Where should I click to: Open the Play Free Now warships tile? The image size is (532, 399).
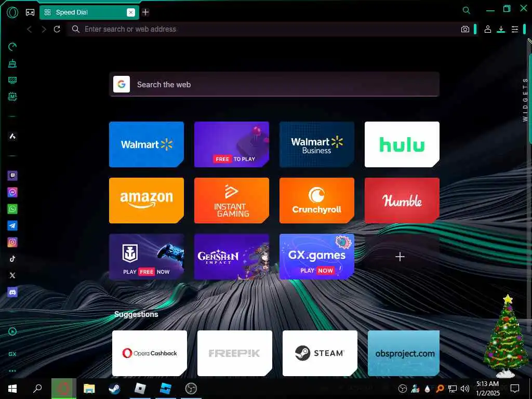point(146,257)
